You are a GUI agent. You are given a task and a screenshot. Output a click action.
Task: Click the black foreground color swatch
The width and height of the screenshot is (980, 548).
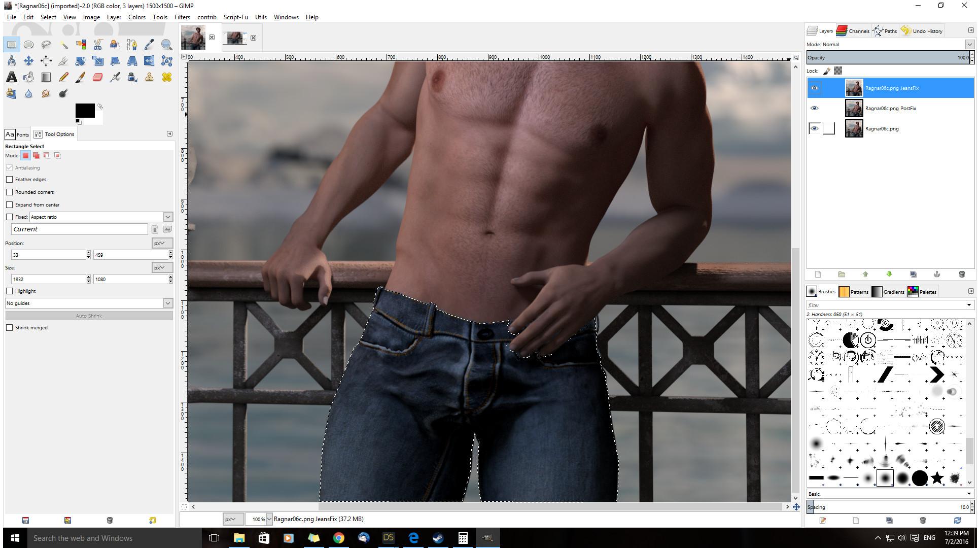84,110
